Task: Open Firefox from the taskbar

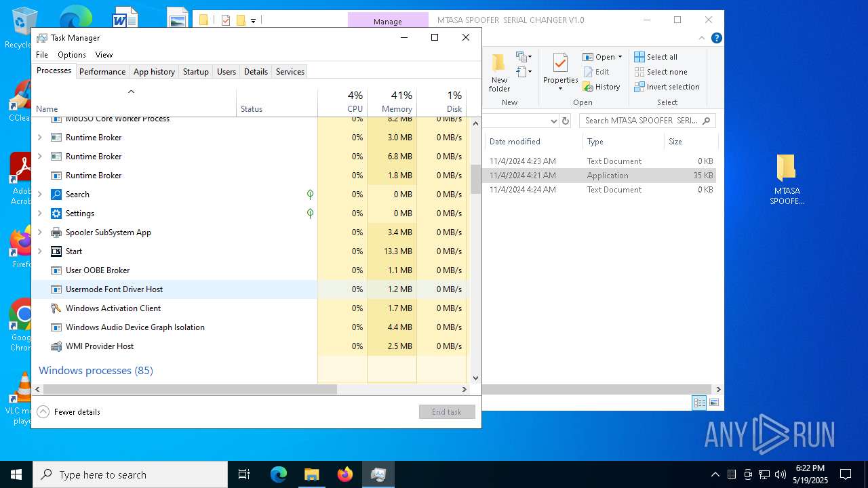Action: 345,474
